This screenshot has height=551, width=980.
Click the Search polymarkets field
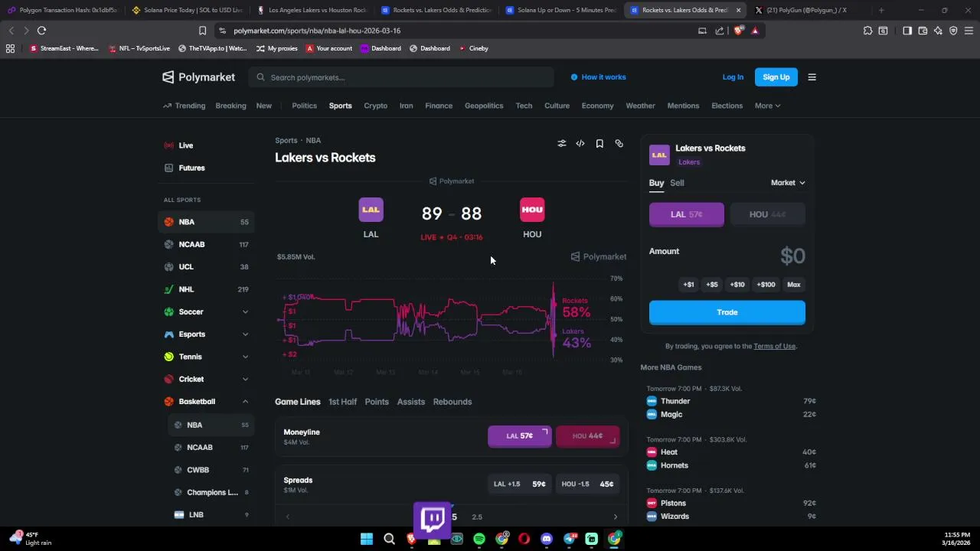pyautogui.click(x=401, y=77)
